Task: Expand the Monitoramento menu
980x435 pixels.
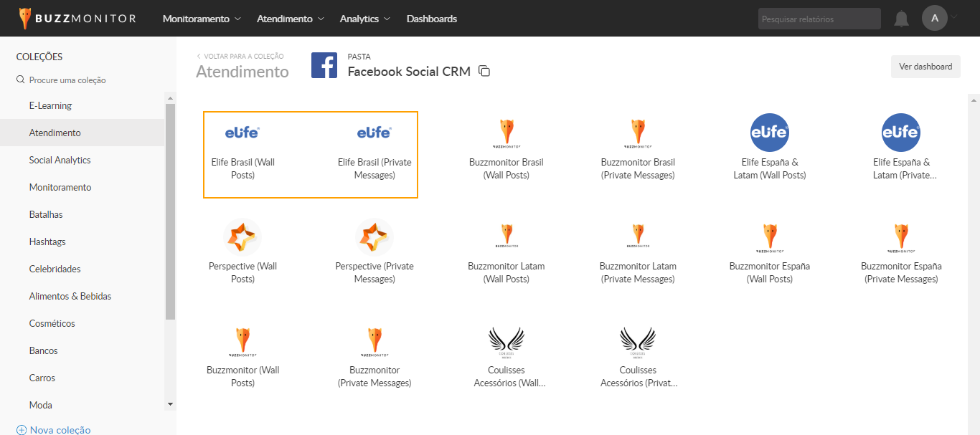Action: [202, 19]
